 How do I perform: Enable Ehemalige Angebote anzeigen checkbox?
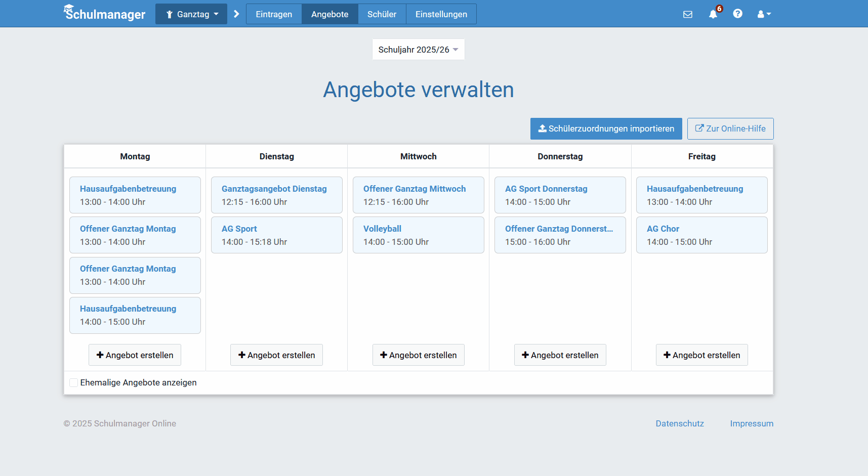pyautogui.click(x=74, y=383)
